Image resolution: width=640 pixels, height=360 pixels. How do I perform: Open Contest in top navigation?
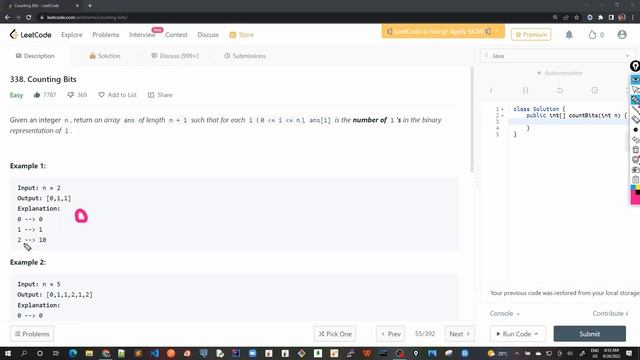[x=176, y=35]
